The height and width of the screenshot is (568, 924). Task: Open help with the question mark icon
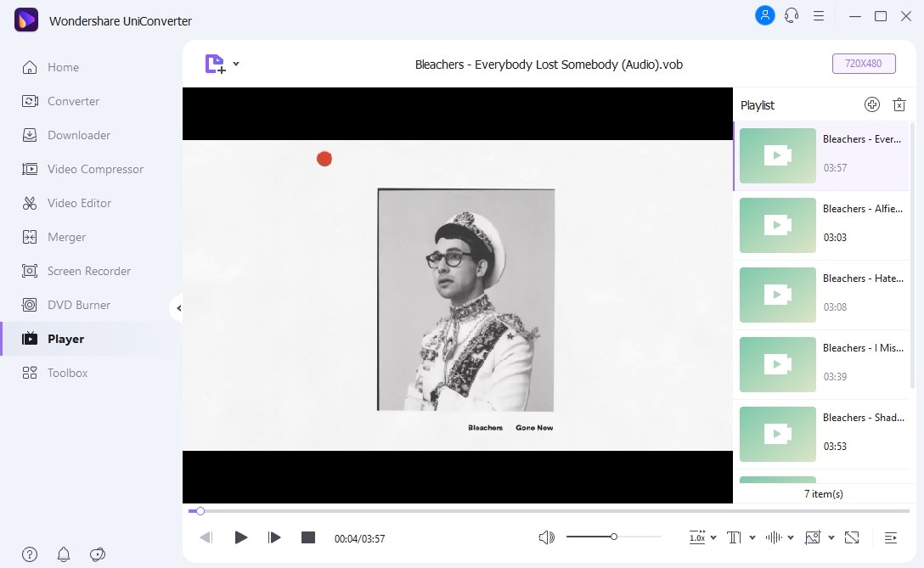(30, 554)
